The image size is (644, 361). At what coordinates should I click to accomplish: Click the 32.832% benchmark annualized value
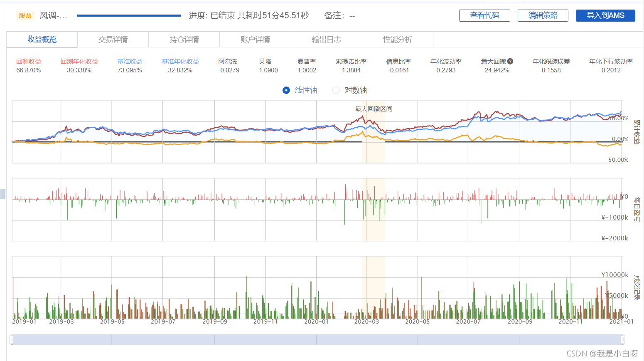[180, 70]
